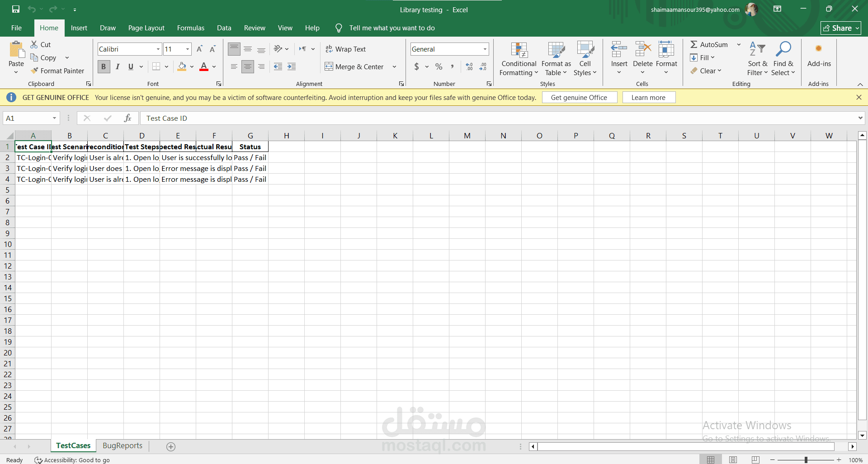This screenshot has width=868, height=464.
Task: Apply comma style format
Action: [x=452, y=66]
